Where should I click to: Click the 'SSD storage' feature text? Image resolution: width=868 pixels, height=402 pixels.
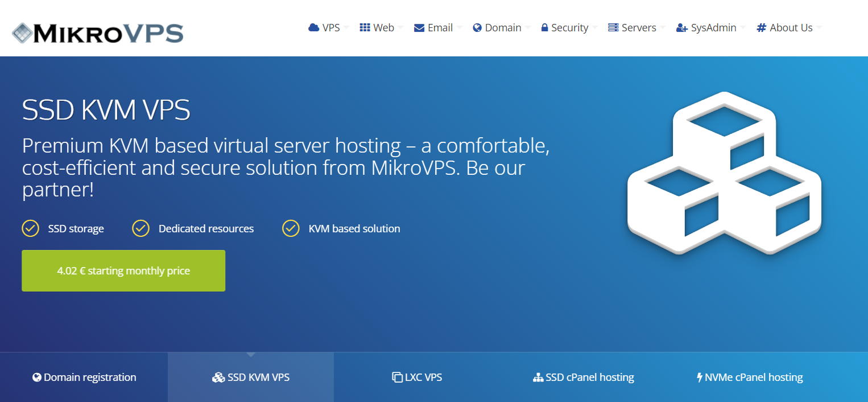pos(76,228)
